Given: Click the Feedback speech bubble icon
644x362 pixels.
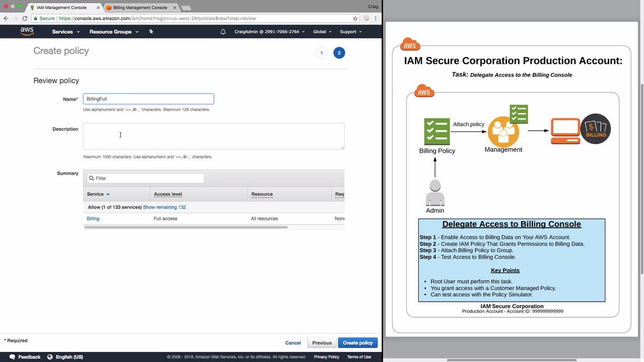Looking at the screenshot, I should [x=12, y=357].
